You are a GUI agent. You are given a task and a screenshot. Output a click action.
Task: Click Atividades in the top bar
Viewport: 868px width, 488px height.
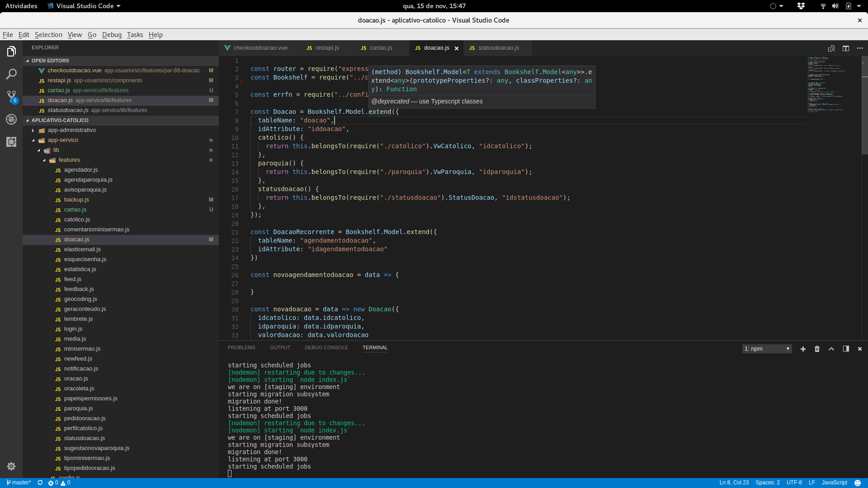pos(21,6)
